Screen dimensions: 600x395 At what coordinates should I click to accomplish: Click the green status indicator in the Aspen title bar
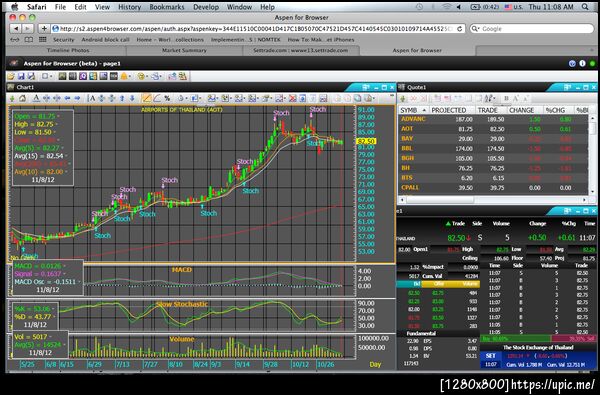coord(592,64)
